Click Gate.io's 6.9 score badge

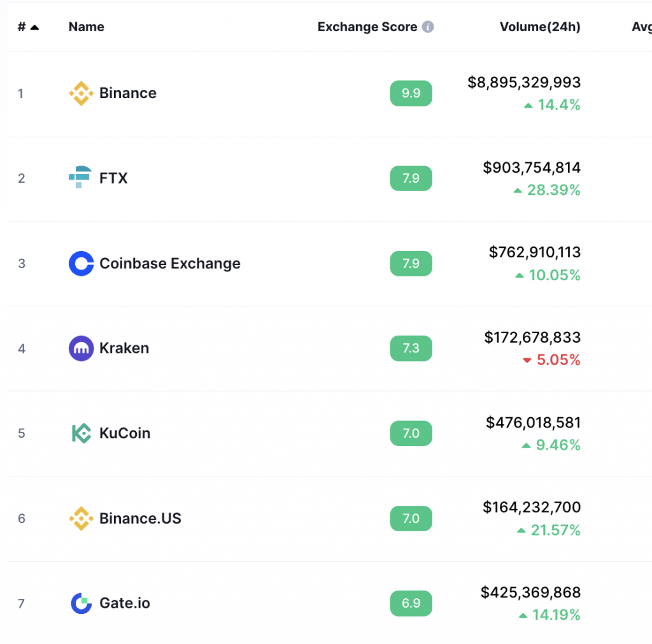[x=411, y=603]
